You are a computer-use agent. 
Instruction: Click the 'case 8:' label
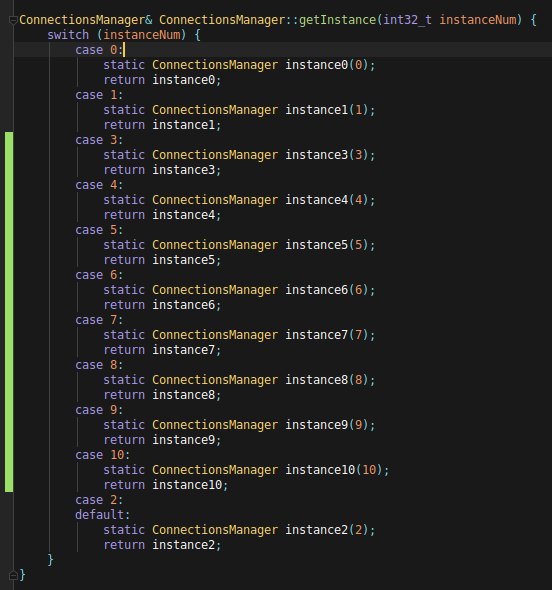[99, 365]
